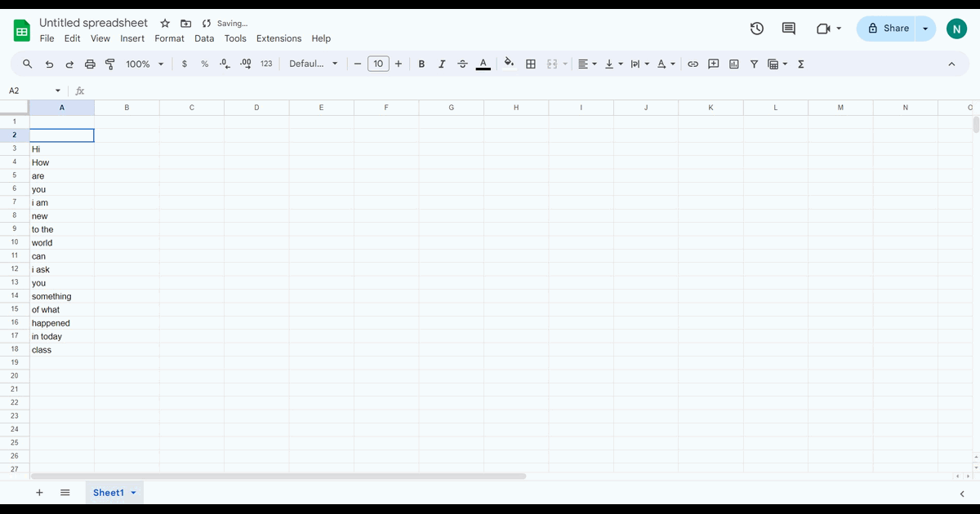Image resolution: width=980 pixels, height=514 pixels.
Task: Open version history clock icon
Action: pos(757,29)
